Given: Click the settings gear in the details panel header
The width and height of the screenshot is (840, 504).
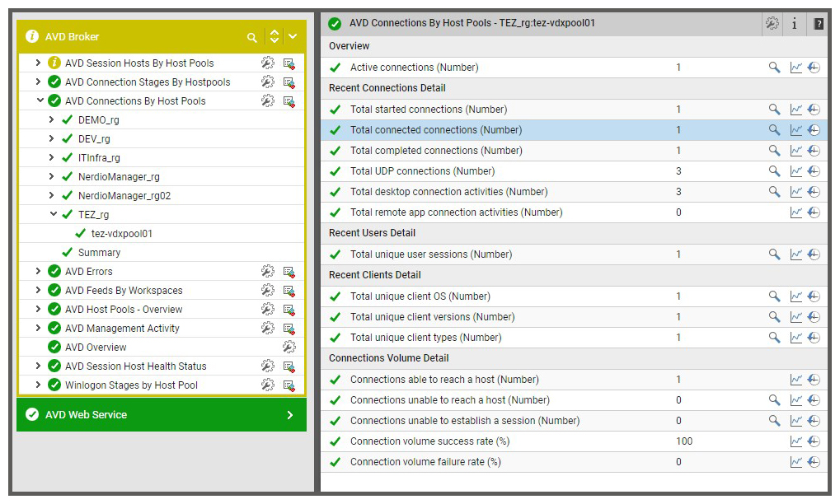Looking at the screenshot, I should (x=772, y=23).
